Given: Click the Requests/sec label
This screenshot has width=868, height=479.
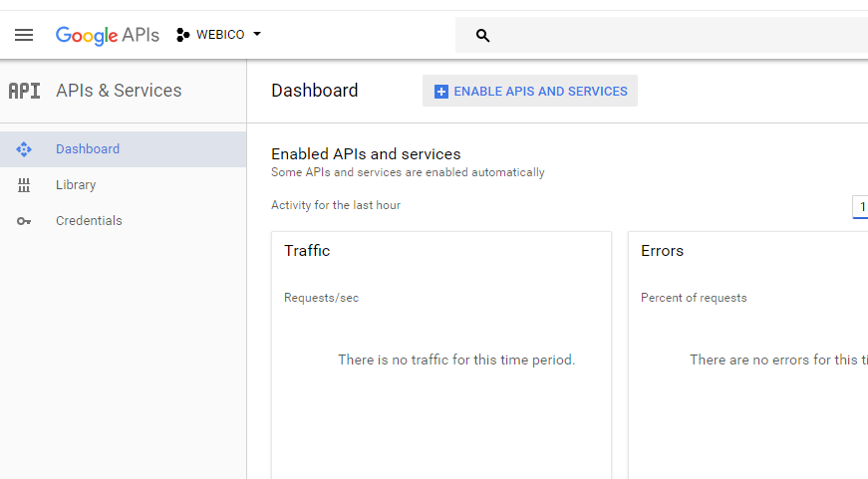Looking at the screenshot, I should [322, 298].
